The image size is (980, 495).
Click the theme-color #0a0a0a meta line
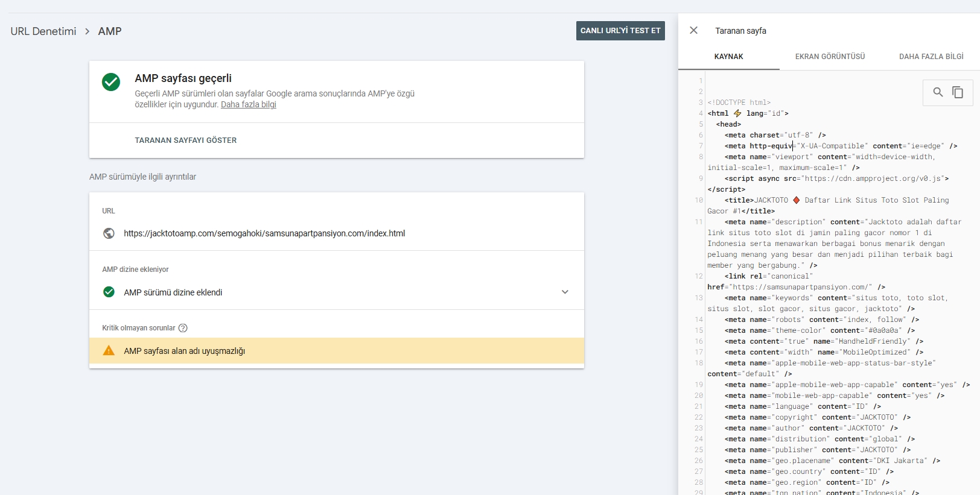(819, 330)
